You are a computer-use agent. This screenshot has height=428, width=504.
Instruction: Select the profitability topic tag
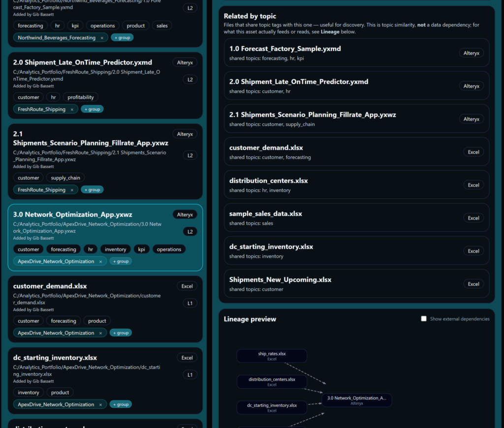coord(81,97)
